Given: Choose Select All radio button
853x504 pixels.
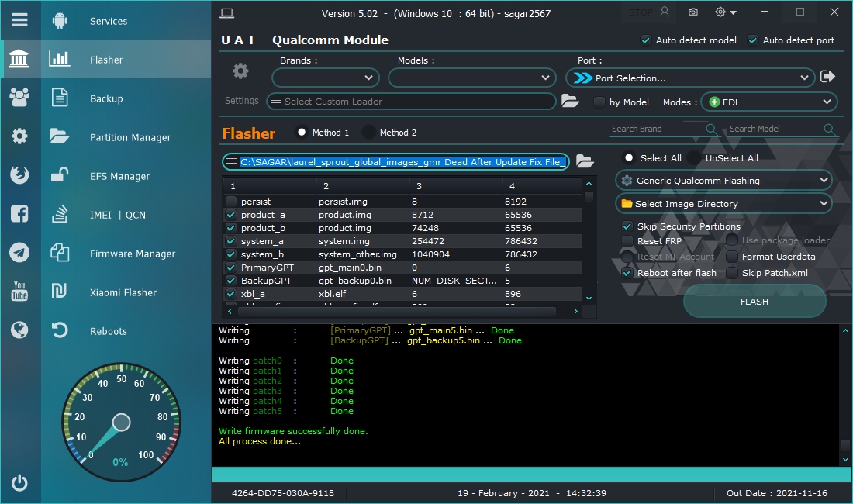Looking at the screenshot, I should [x=629, y=157].
